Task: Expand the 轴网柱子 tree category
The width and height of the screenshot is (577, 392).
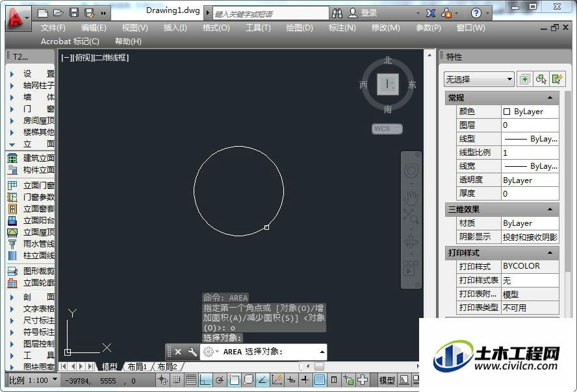Action: click(12, 86)
